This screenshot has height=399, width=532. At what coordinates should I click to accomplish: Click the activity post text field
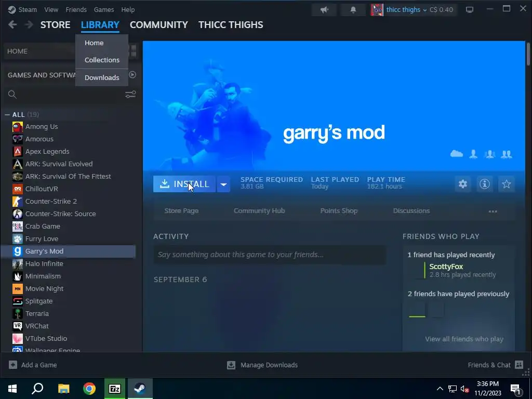coord(270,255)
